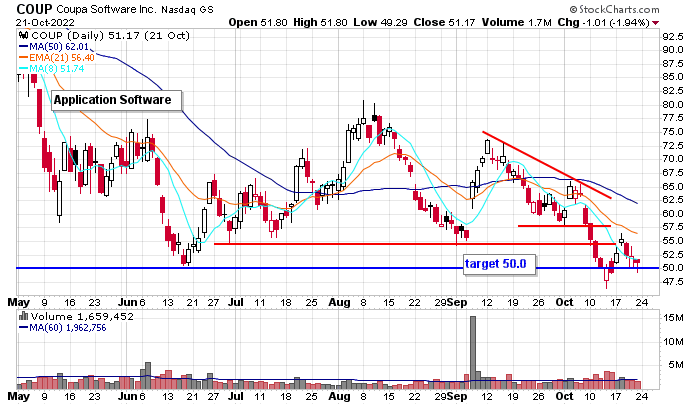700x405 pixels.
Task: Click the 62.5 price axis label
Action: coord(673,200)
